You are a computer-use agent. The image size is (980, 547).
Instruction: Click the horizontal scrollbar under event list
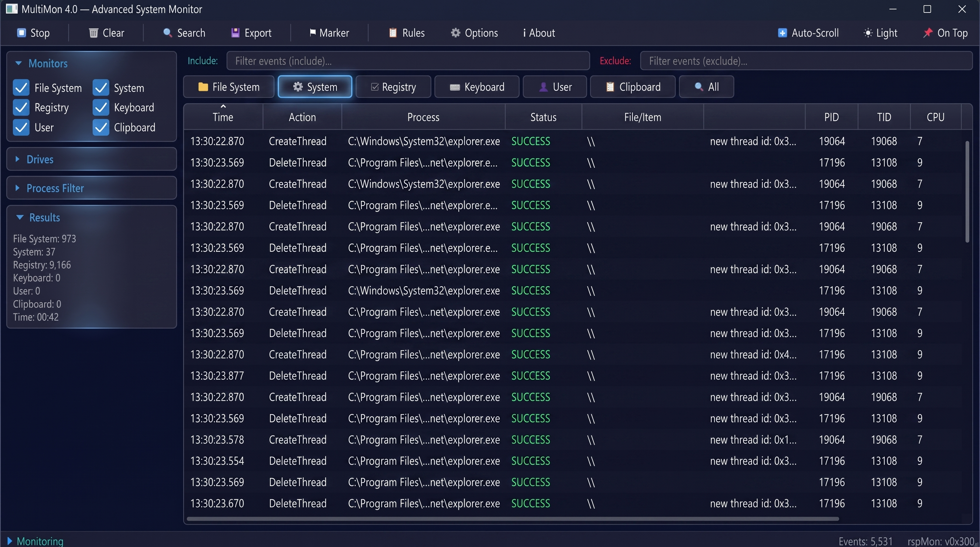click(x=513, y=519)
